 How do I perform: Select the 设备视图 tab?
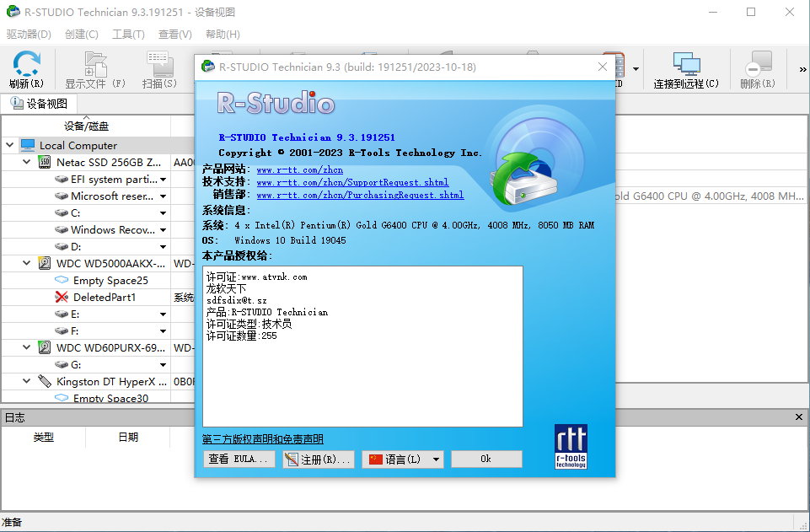coord(40,104)
